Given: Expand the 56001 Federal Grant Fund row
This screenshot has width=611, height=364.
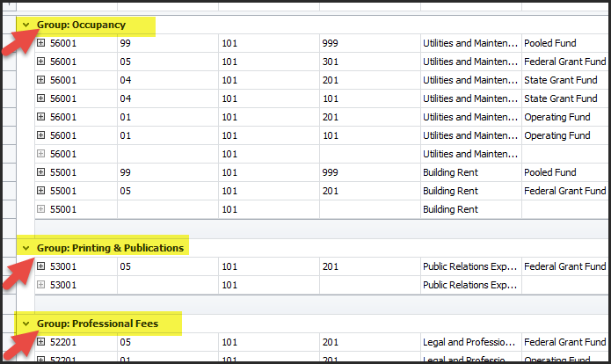Looking at the screenshot, I should (40, 62).
